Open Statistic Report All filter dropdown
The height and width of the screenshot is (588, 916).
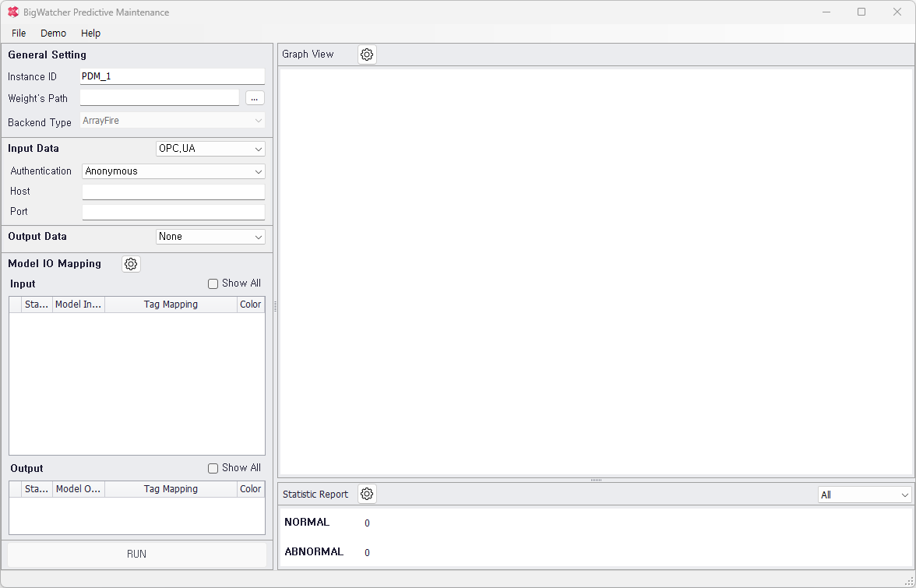tap(865, 495)
